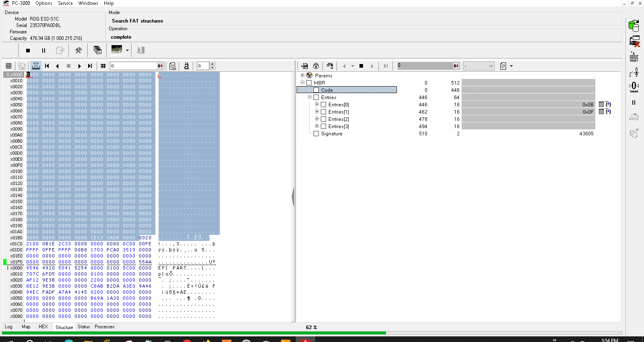The image size is (644, 342).
Task: Open the Help menu
Action: pyautogui.click(x=109, y=3)
